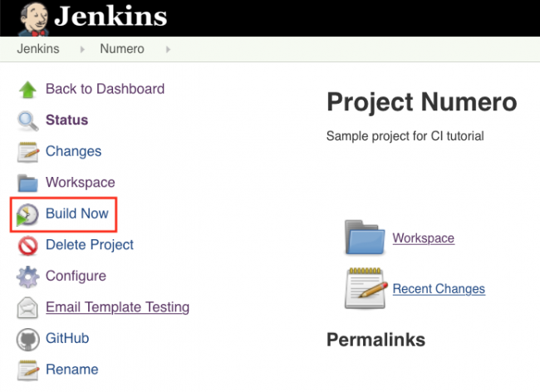Click the green Back to Dashboard arrow icon

pyautogui.click(x=28, y=89)
